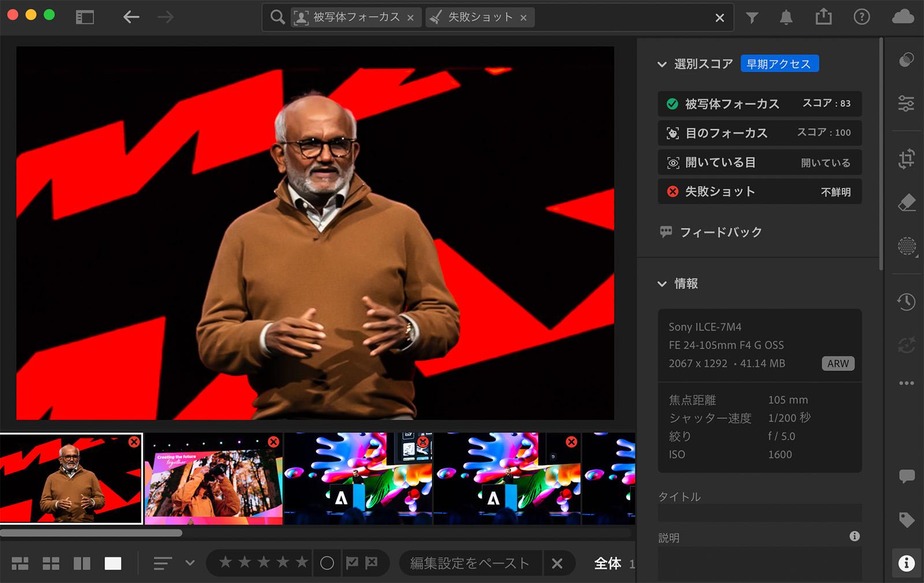Select the second thumbnail in the filmstrip
The width and height of the screenshot is (924, 583).
pos(214,478)
